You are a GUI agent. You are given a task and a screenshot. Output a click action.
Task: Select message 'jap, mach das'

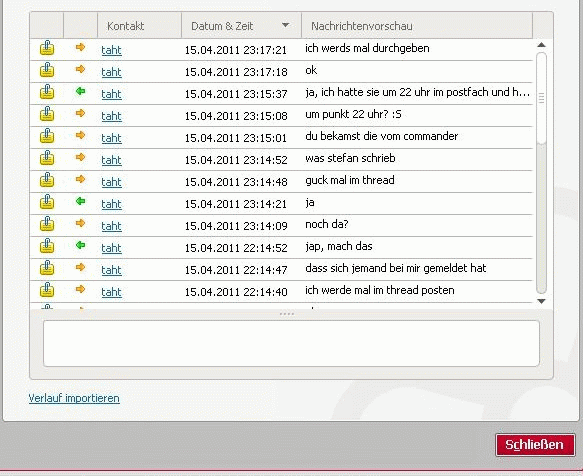pos(338,246)
